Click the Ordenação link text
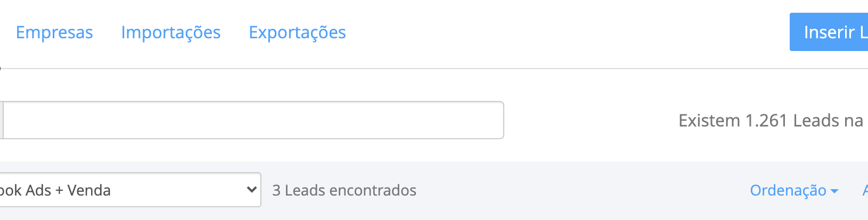 pos(788,190)
